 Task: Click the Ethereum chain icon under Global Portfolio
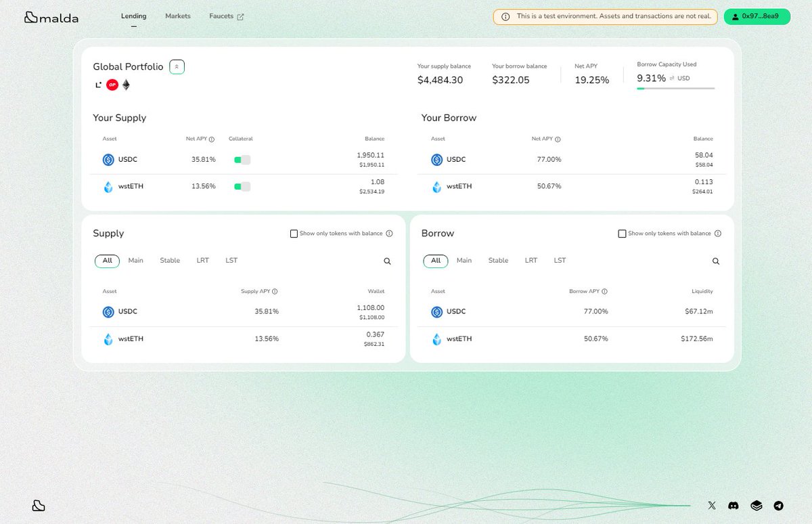pyautogui.click(x=126, y=85)
